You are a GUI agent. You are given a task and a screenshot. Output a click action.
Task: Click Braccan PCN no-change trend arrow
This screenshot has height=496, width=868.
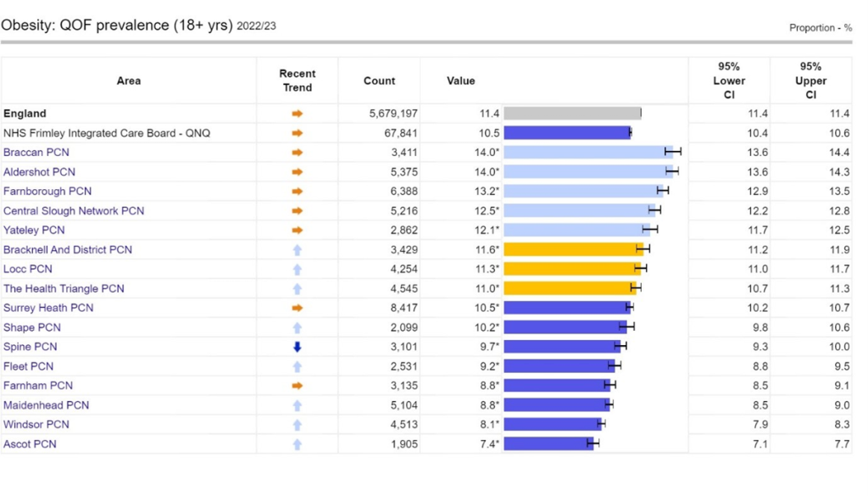click(x=298, y=153)
